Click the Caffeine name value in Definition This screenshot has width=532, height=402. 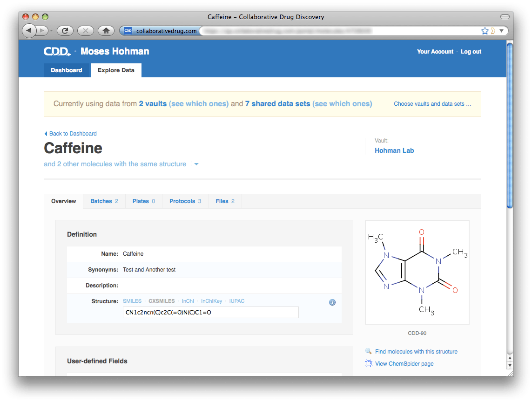[133, 254]
